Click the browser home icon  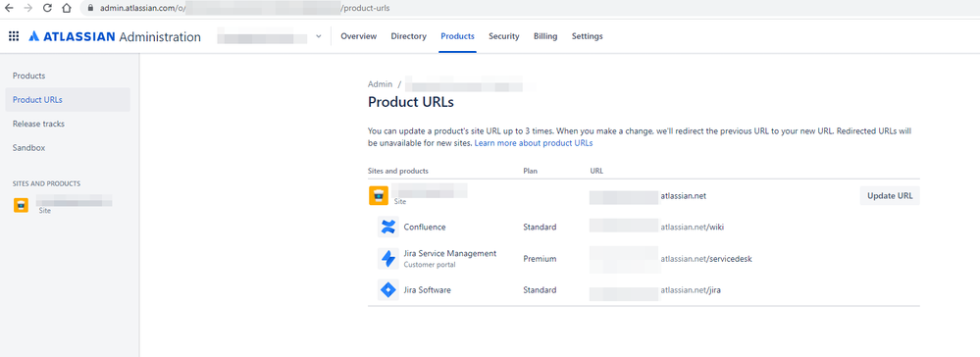[67, 8]
